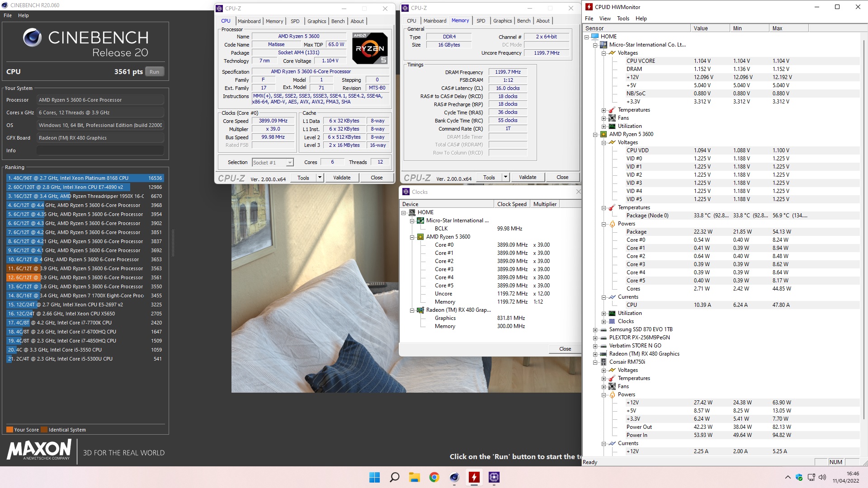Click the Cinebench sphere logo
The image size is (868, 488).
pyautogui.click(x=33, y=38)
